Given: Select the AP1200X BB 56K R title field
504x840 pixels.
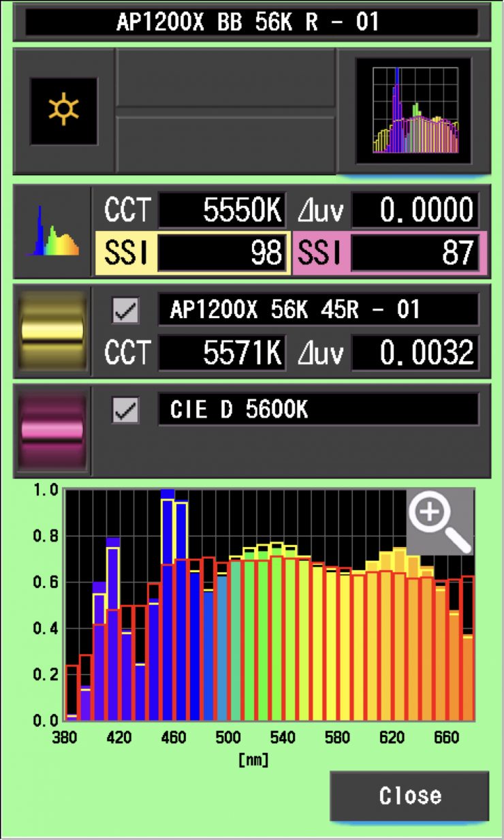Looking at the screenshot, I should pyautogui.click(x=251, y=22).
